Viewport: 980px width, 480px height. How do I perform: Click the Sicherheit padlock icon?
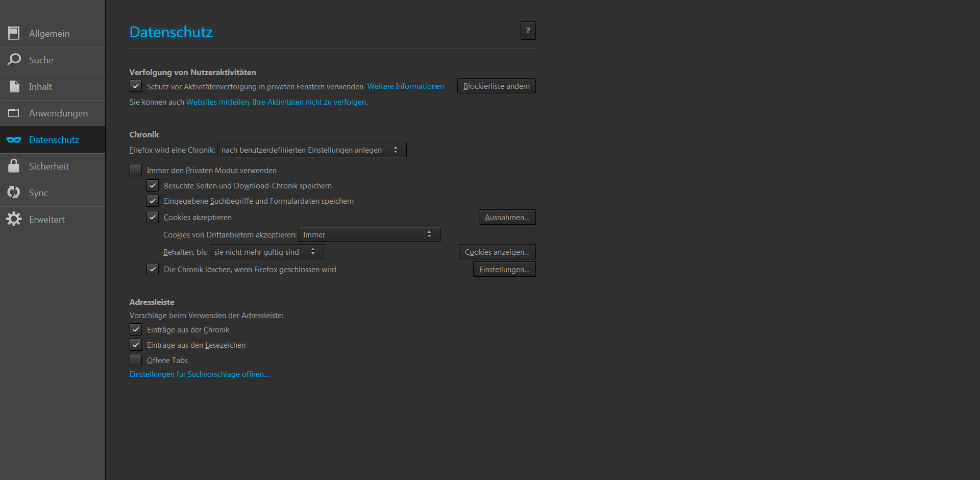coord(14,166)
